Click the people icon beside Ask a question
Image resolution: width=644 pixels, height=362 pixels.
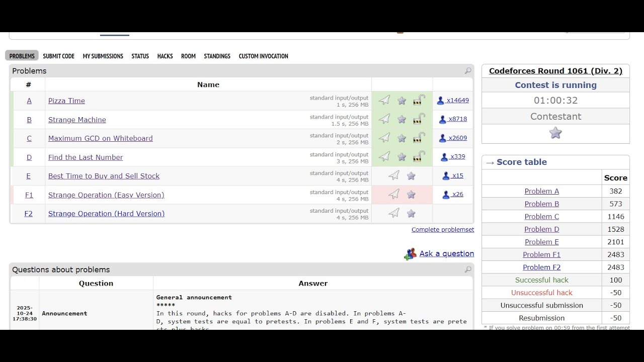point(410,254)
